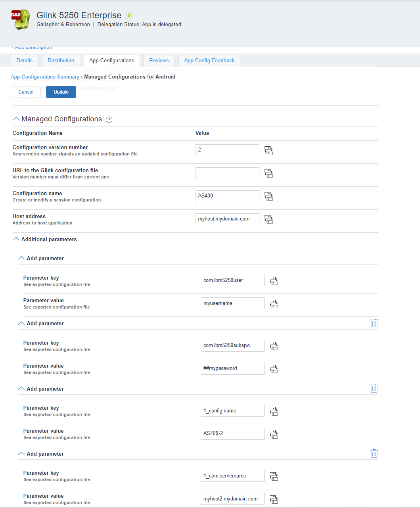This screenshot has width=420, height=508.
Task: Open Managed Configurations help question mark
Action: 109,120
